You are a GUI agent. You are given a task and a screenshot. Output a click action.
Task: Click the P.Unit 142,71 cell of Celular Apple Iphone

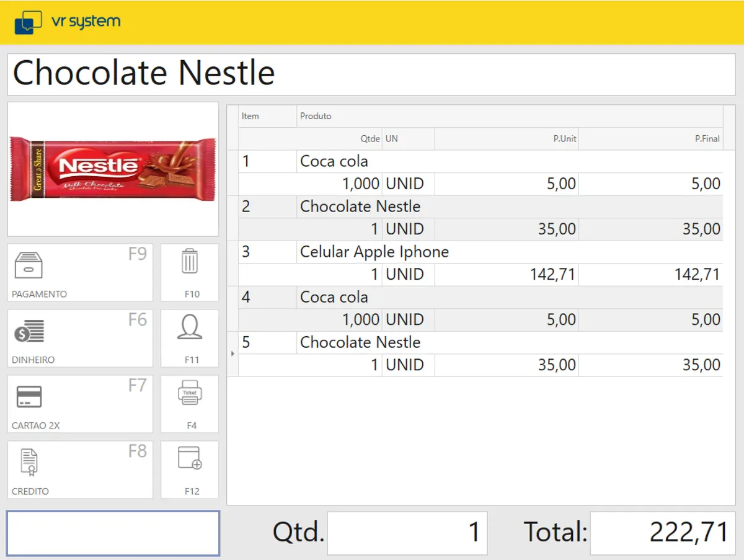[x=507, y=274]
